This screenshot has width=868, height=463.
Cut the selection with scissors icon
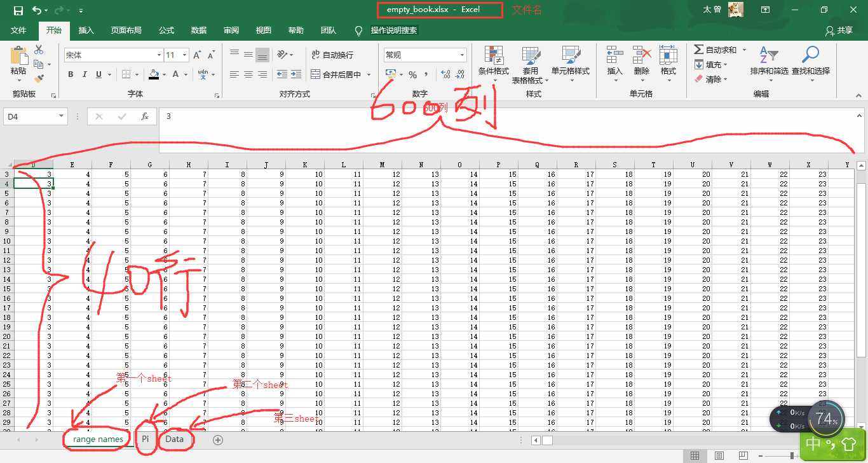click(x=39, y=50)
